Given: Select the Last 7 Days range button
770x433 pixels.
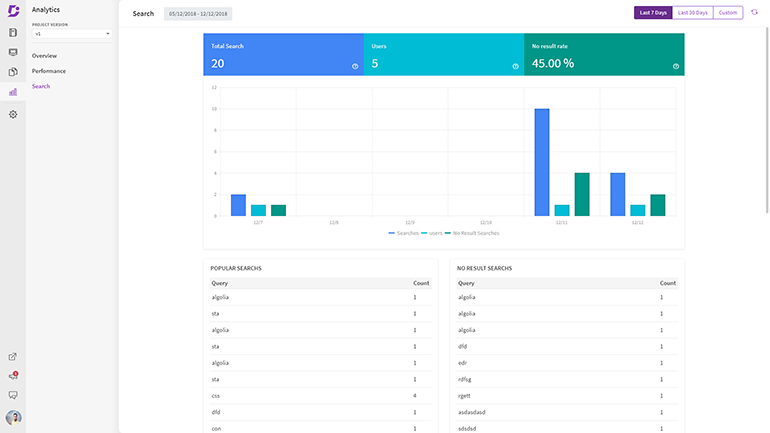Looking at the screenshot, I should (653, 13).
